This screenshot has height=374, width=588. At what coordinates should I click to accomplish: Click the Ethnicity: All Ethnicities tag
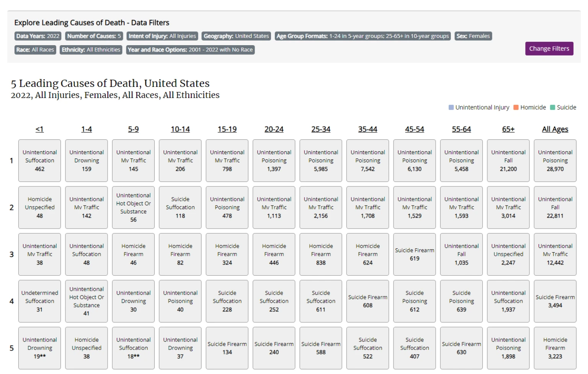click(x=91, y=50)
